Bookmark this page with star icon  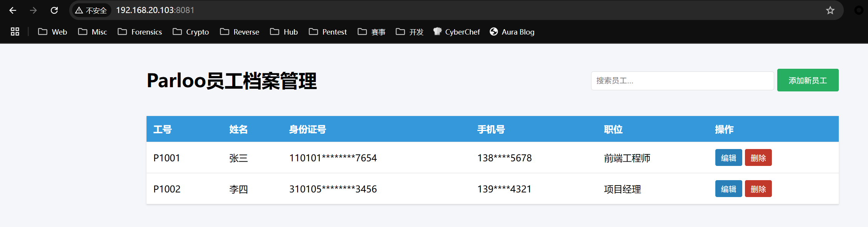[830, 10]
